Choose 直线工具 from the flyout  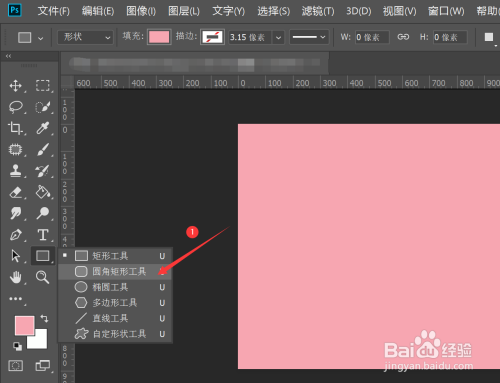pyautogui.click(x=115, y=318)
